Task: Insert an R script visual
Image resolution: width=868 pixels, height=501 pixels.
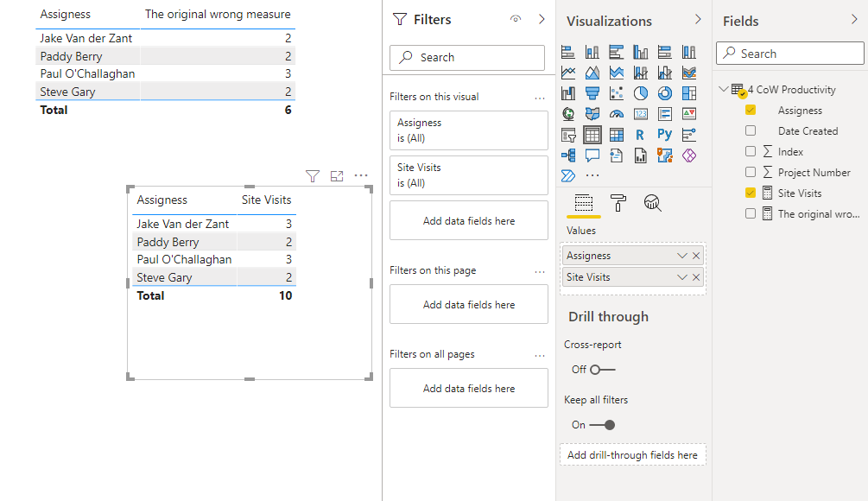Action: click(x=641, y=135)
